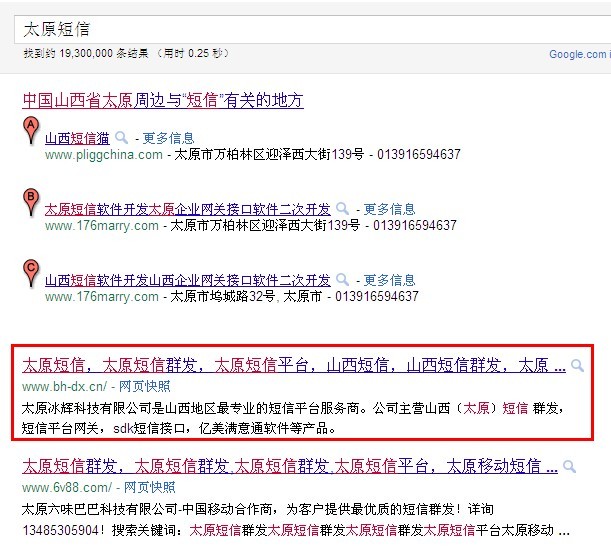The width and height of the screenshot is (611, 546).
Task: Click the preview magnifier for the bh-dx.cn result
Action: pyautogui.click(x=577, y=365)
